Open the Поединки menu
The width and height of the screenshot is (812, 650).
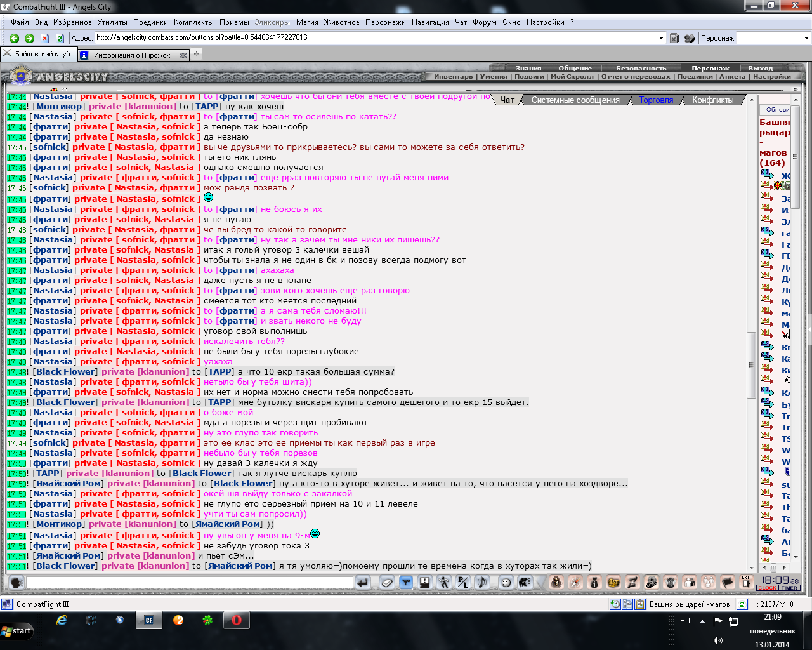(x=151, y=22)
